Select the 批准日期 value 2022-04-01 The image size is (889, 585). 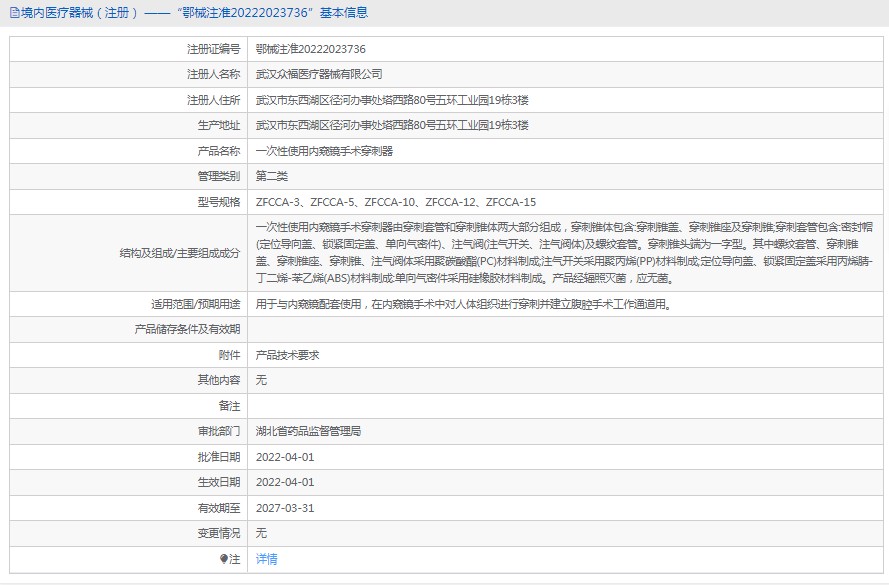[x=285, y=457]
